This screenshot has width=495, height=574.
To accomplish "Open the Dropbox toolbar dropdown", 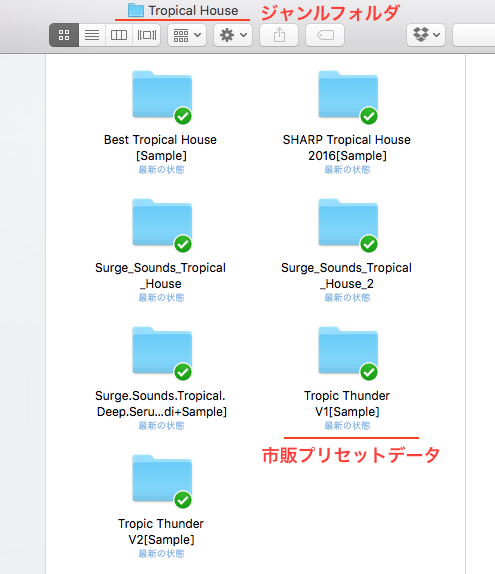I will [x=426, y=35].
